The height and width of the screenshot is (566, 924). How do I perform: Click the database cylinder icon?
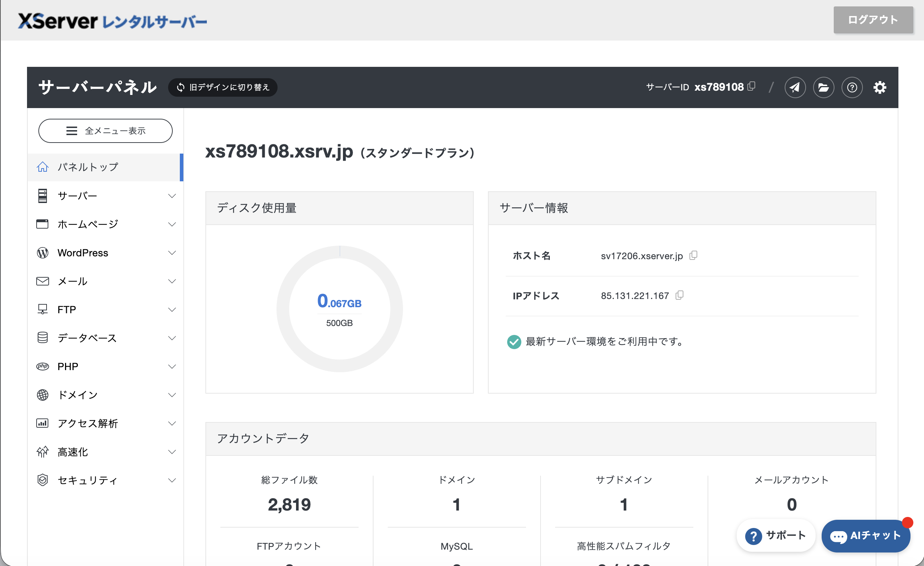coord(42,338)
